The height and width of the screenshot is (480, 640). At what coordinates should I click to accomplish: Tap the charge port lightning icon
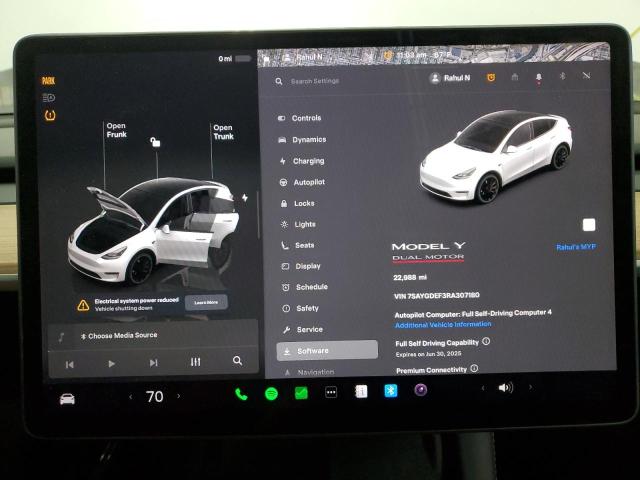tap(244, 198)
